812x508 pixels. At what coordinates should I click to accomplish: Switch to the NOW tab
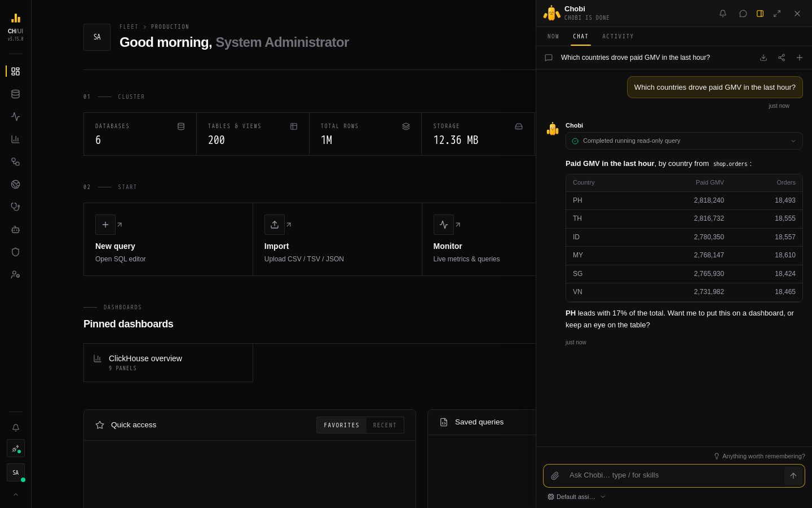(x=553, y=36)
